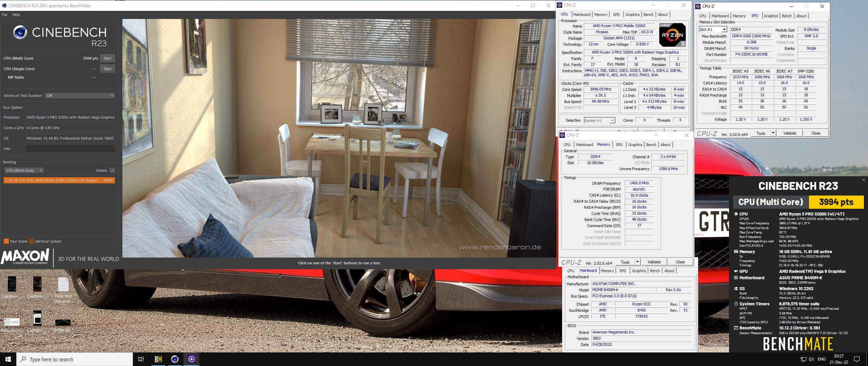Click Cinebench title bar app icon
The height and width of the screenshot is (366, 868).
4,5
